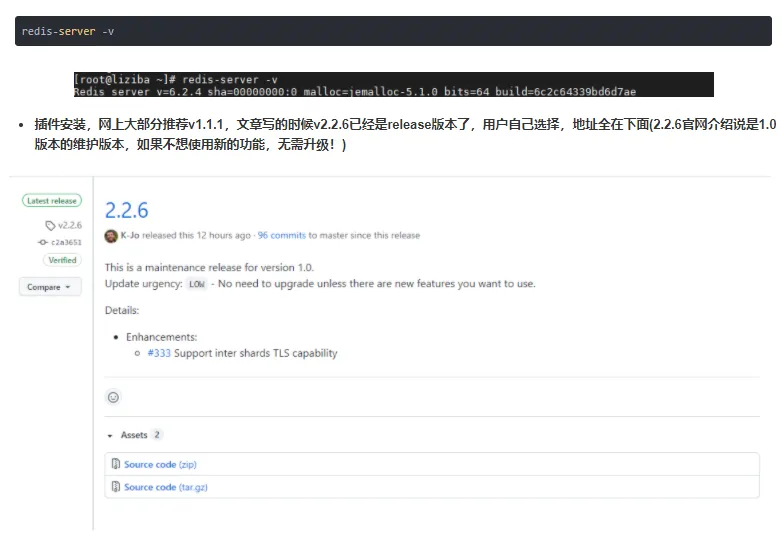Open the Compare dropdown
The width and height of the screenshot is (782, 545).
click(50, 287)
